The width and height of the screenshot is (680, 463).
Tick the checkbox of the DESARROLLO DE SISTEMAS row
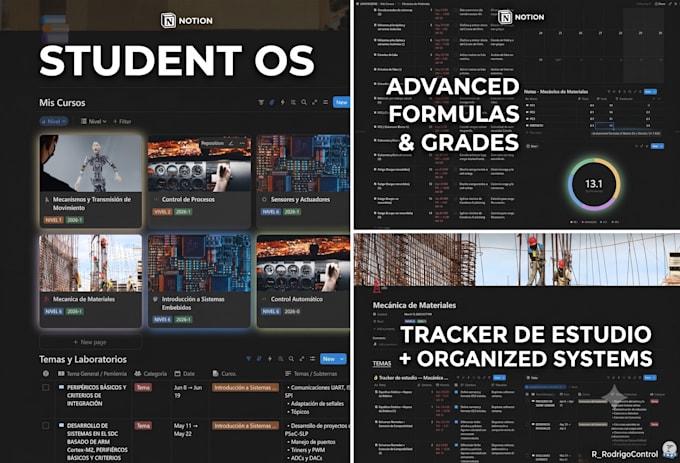pos(46,426)
